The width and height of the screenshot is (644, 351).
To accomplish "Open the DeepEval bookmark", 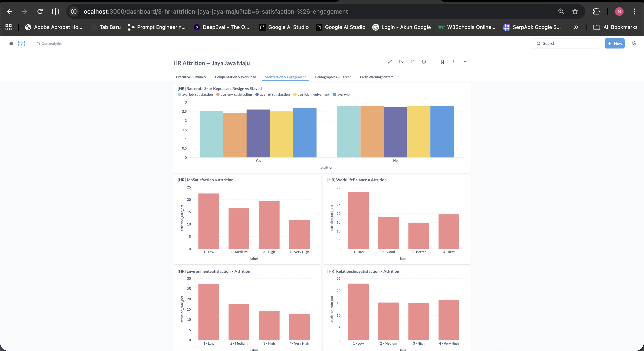I will click(x=221, y=27).
